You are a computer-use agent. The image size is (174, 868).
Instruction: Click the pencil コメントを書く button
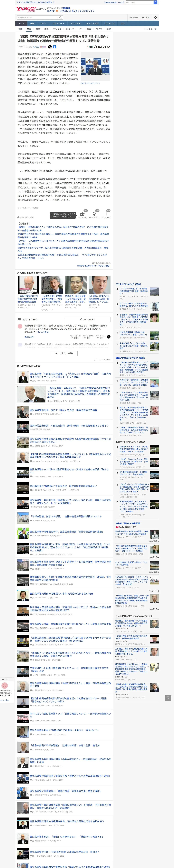87,319
